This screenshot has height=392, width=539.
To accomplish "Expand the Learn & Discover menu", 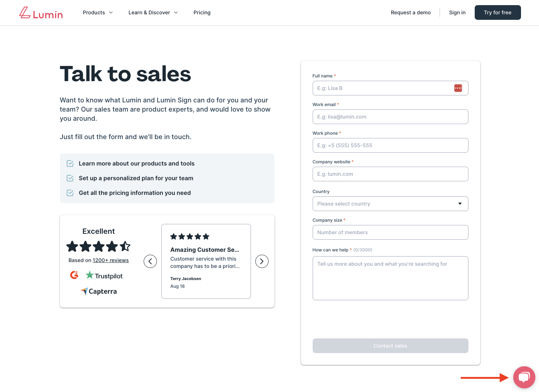I will coord(153,12).
